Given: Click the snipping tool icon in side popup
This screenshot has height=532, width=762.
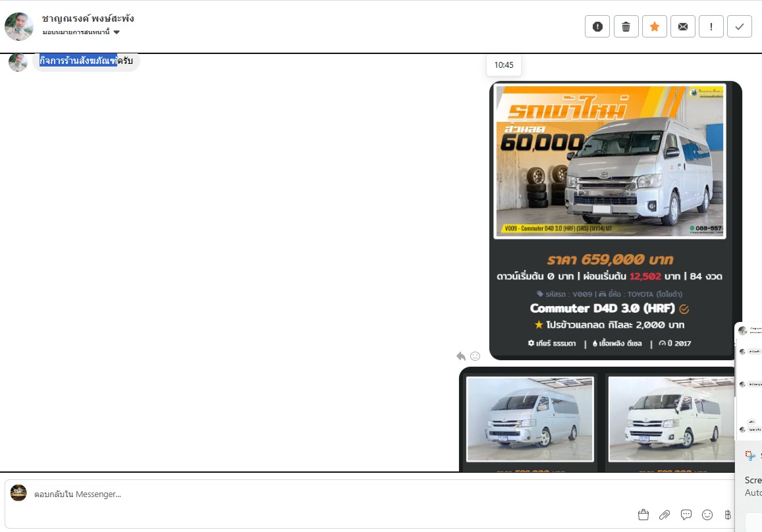Looking at the screenshot, I should (750, 455).
